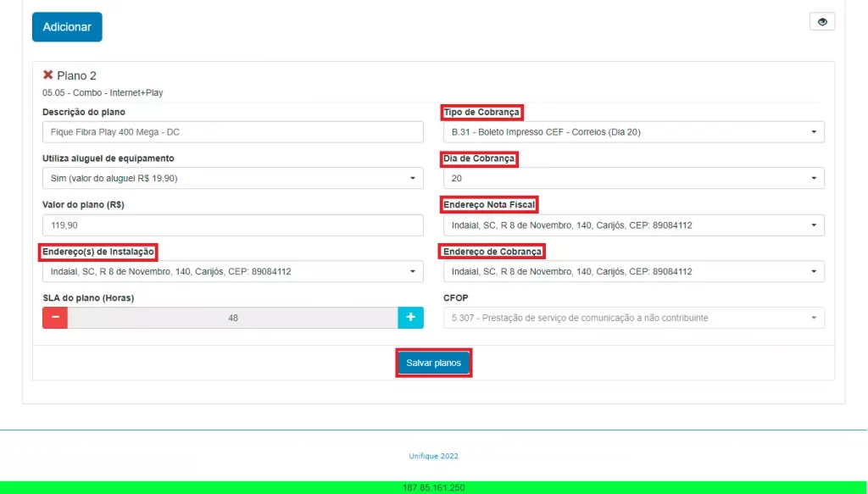868x494 pixels.
Task: Expand the Utiliza aluguel de equipamento dropdown
Action: click(x=233, y=178)
